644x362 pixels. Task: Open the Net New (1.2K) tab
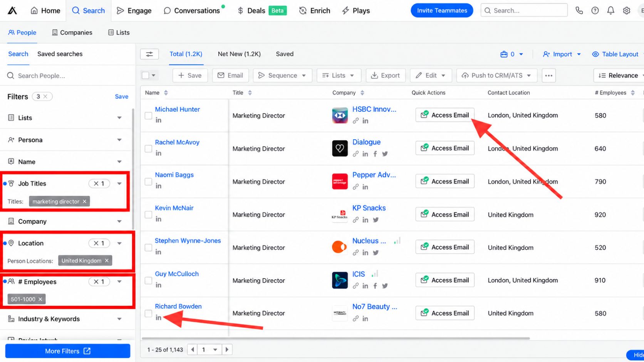239,54
